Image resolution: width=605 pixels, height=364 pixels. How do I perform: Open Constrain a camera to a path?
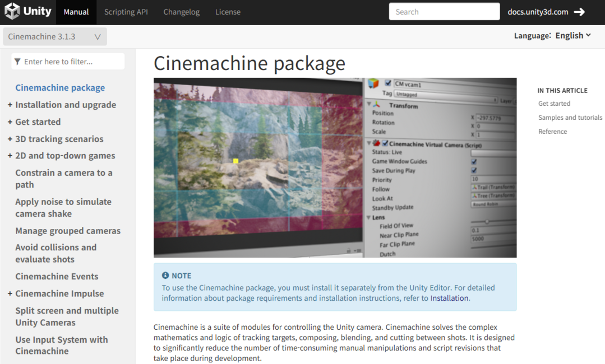point(64,179)
